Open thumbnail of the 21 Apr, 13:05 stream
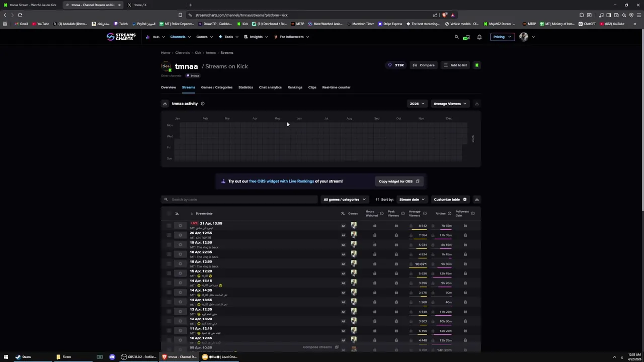The width and height of the screenshot is (644, 362). click(x=180, y=226)
